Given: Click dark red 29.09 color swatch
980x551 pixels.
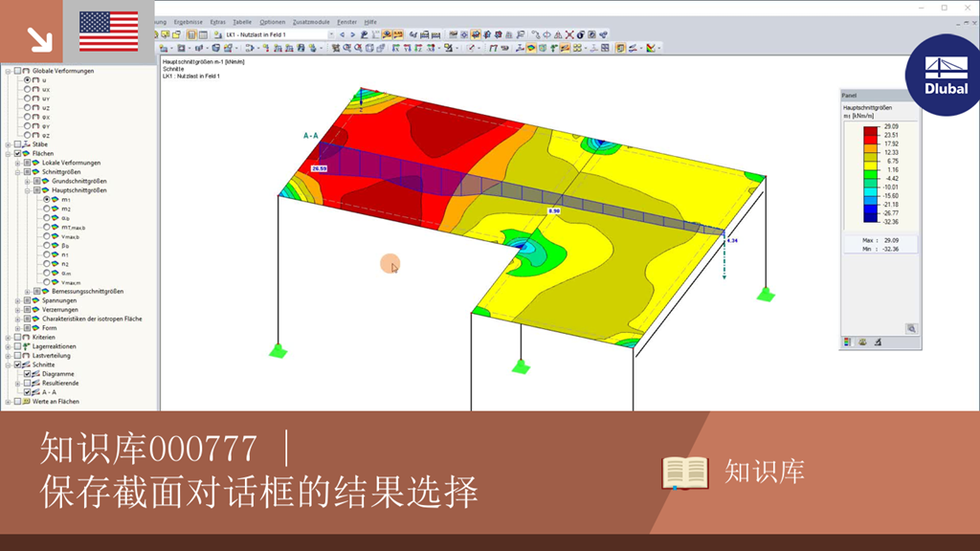Looking at the screenshot, I should coord(871,130).
